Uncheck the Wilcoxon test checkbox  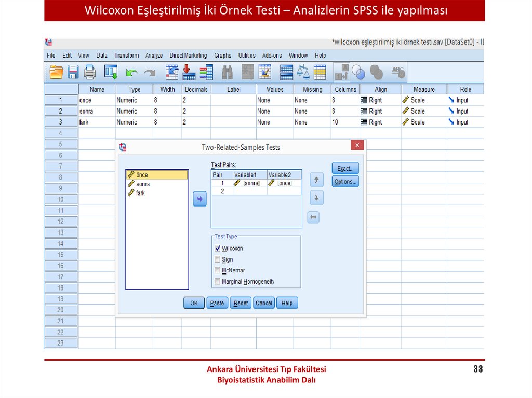point(218,249)
